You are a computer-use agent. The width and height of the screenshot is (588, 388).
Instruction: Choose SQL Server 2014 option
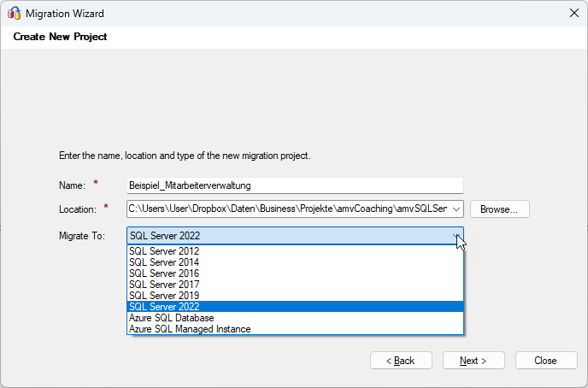pos(295,262)
